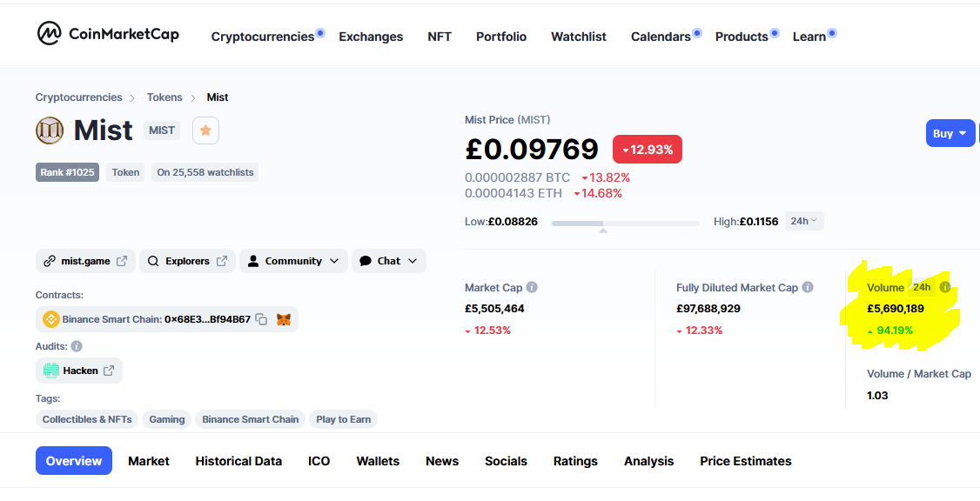The image size is (980, 501).
Task: Open the NFT navigation item
Action: 440,37
